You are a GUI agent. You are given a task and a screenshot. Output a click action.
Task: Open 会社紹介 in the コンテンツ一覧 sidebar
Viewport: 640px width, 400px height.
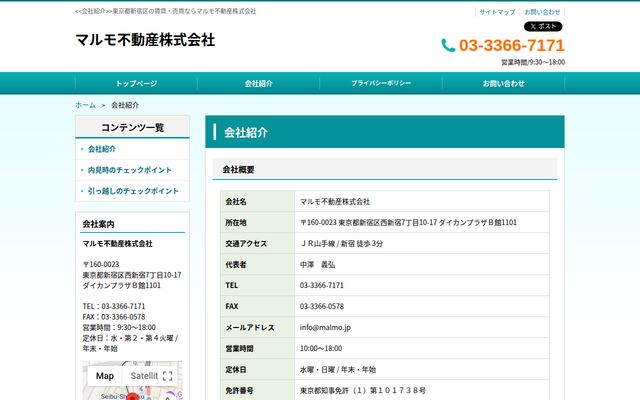102,149
